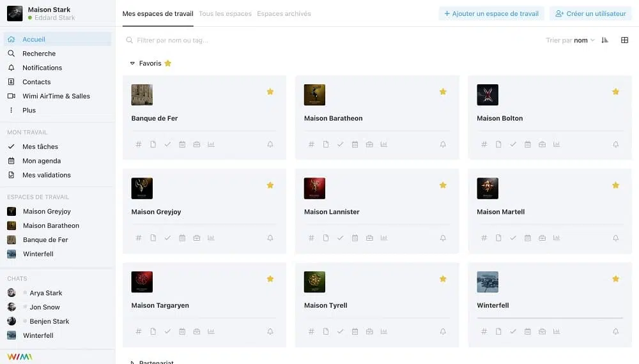Collapse the Favoris section
This screenshot has width=639, height=364.
coord(132,63)
